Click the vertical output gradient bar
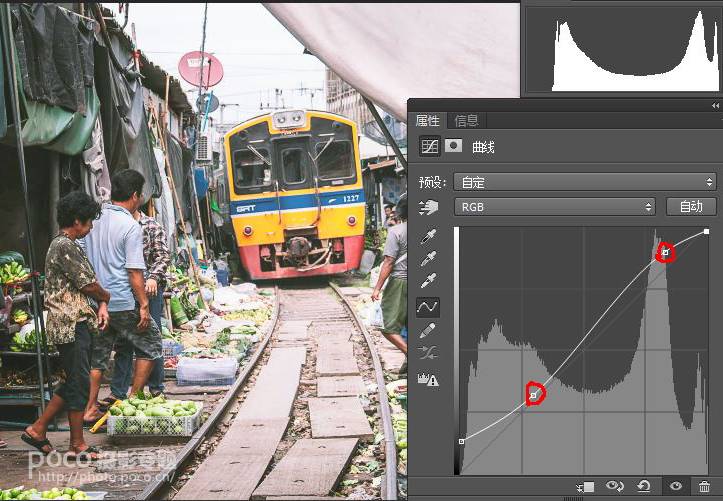 coord(456,350)
